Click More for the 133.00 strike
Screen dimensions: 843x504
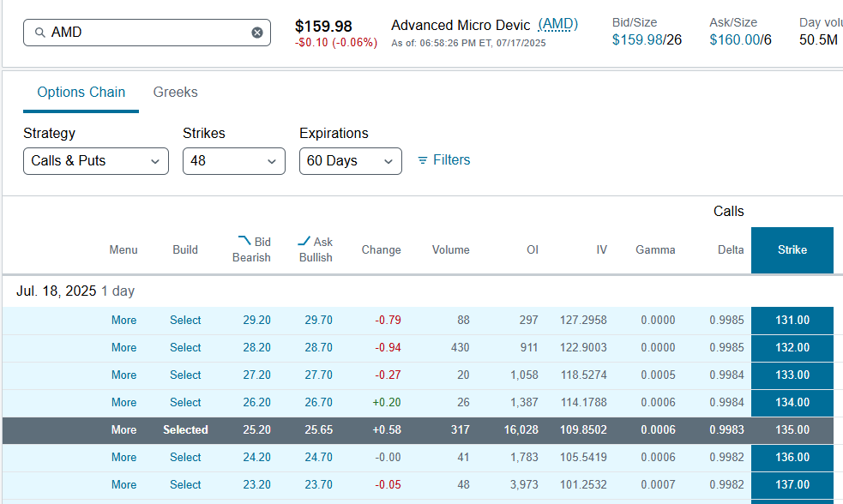click(123, 375)
